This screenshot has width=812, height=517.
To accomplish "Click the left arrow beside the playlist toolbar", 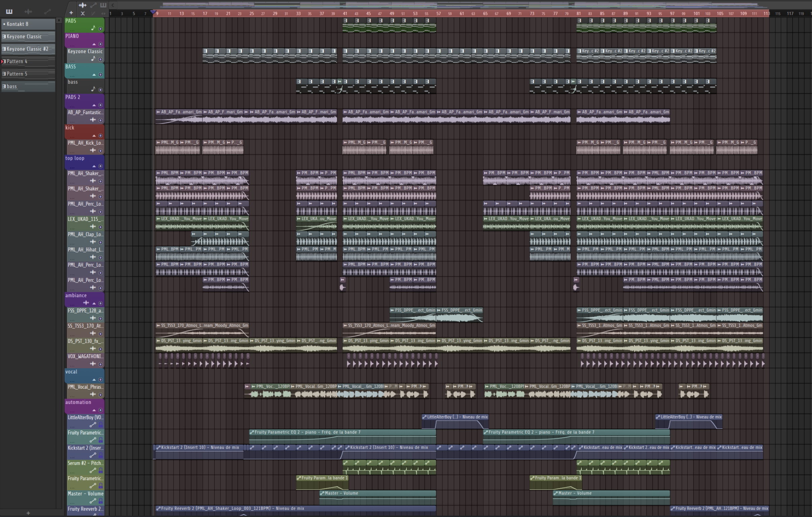I will tap(113, 5).
